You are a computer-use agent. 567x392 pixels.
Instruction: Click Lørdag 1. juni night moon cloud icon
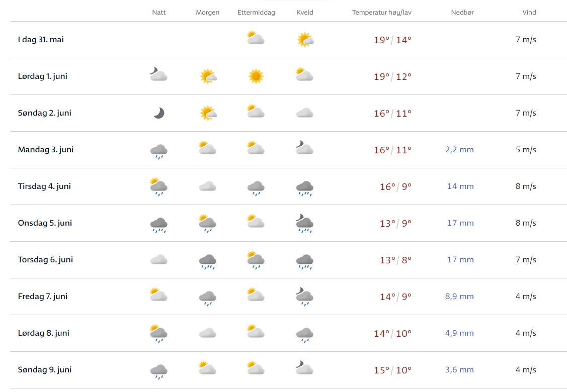coord(159,75)
